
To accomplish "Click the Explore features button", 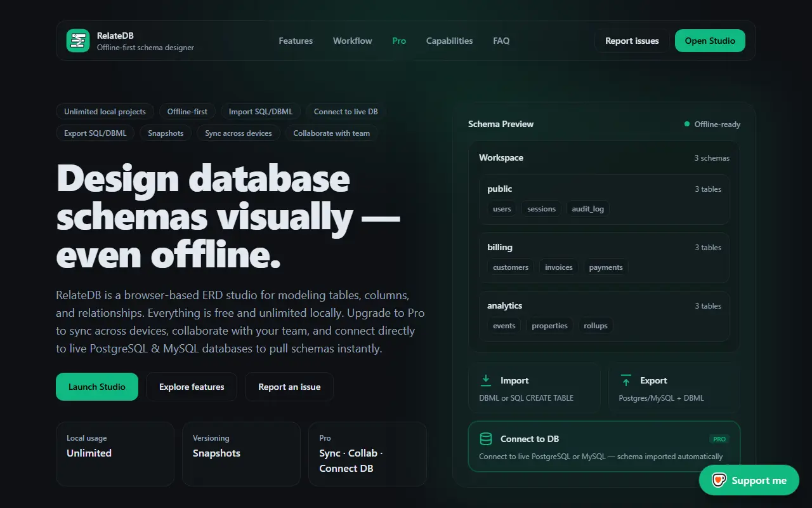I will click(192, 387).
